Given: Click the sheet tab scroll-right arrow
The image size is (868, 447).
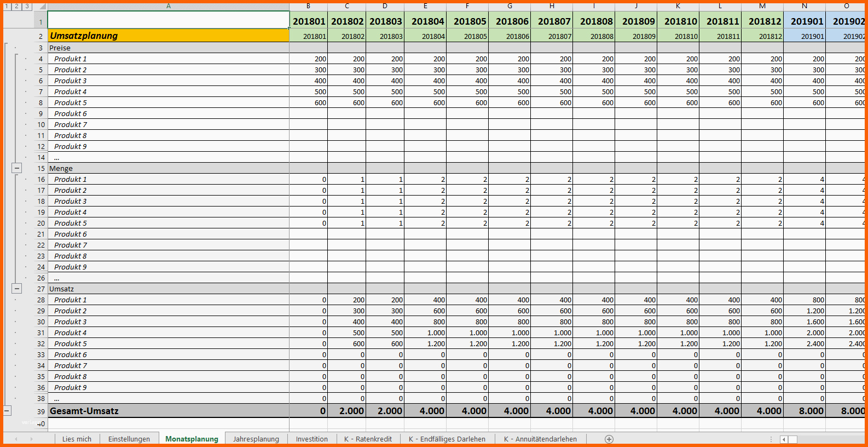Looking at the screenshot, I should 31,439.
